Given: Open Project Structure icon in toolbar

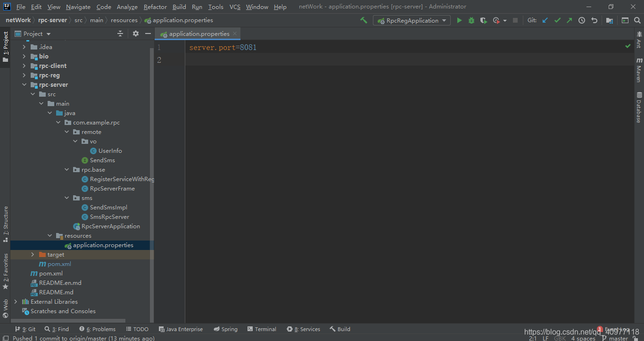Looking at the screenshot, I should tap(610, 20).
